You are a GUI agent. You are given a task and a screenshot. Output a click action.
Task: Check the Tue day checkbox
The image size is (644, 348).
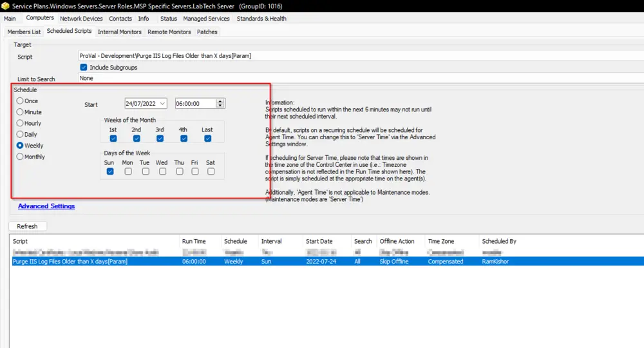[146, 171]
